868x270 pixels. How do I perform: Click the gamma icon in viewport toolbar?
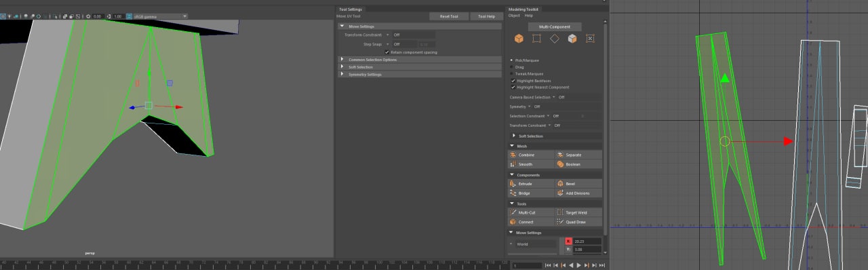click(109, 16)
